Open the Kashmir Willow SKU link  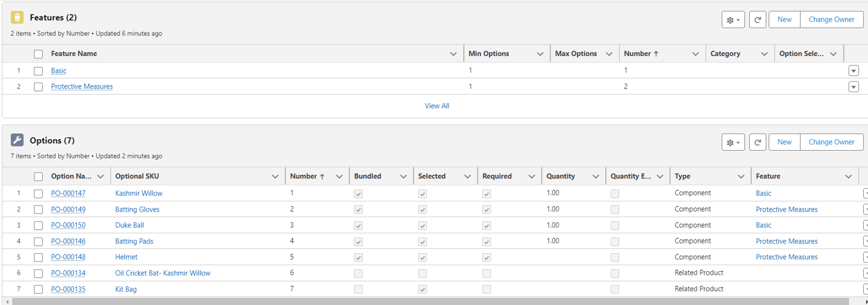(x=139, y=193)
